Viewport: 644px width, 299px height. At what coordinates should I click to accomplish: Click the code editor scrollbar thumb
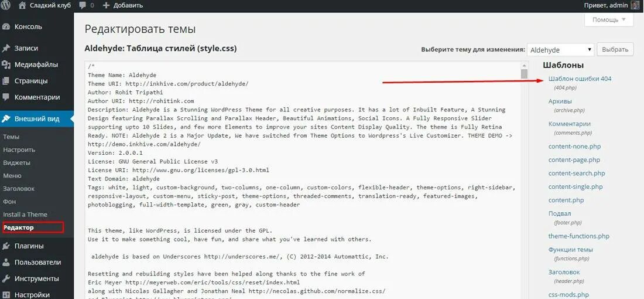click(x=524, y=74)
